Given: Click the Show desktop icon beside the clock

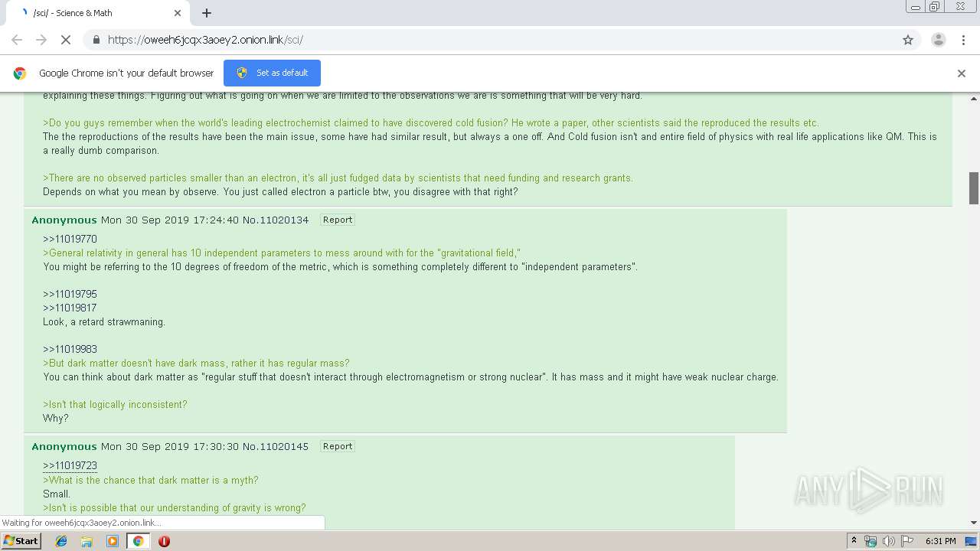Looking at the screenshot, I should (x=971, y=541).
